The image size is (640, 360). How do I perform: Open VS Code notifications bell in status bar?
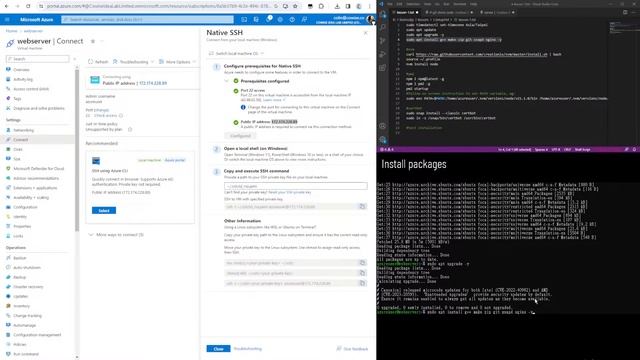point(634,149)
